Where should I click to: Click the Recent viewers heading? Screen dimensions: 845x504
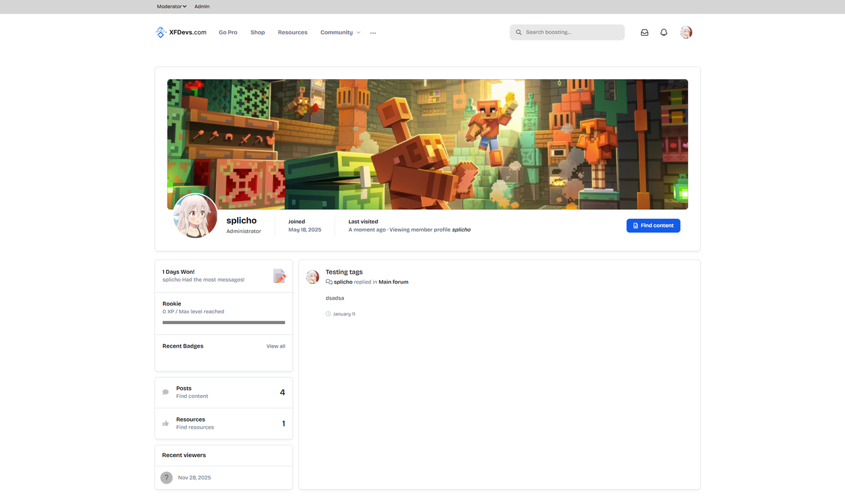[184, 455]
